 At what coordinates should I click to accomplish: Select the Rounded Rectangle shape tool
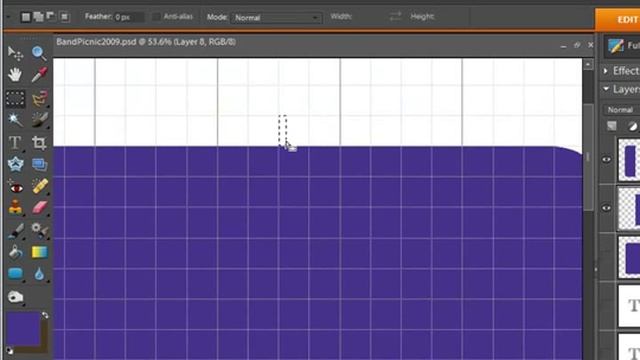15,274
